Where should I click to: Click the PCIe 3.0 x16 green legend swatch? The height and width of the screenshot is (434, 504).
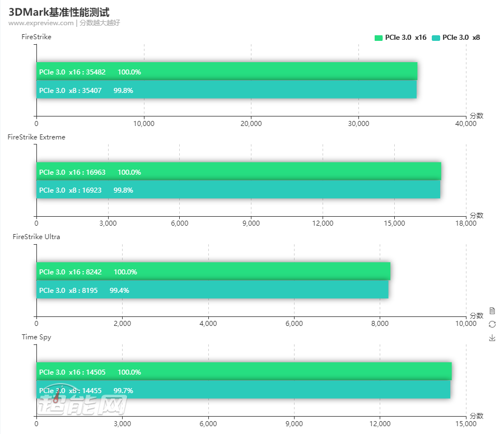379,38
